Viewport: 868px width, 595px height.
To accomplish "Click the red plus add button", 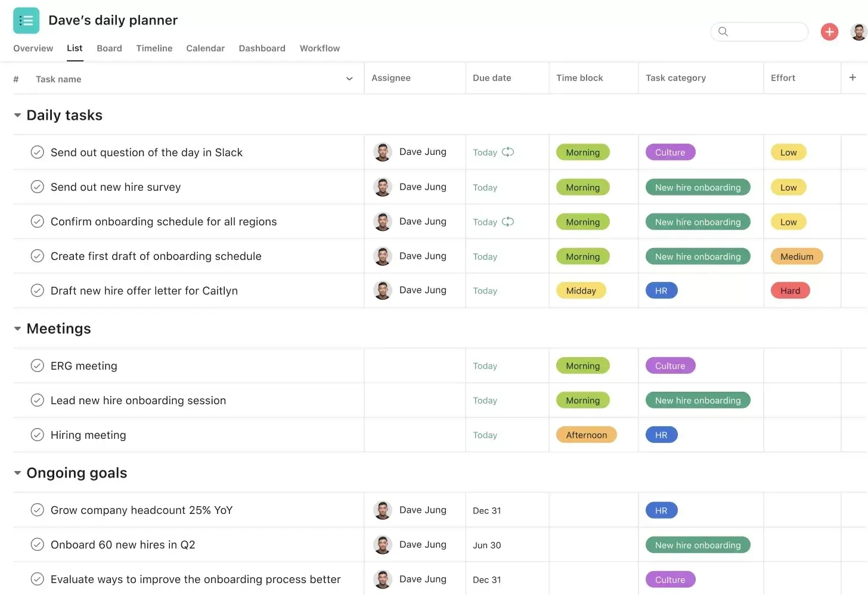I will (829, 32).
